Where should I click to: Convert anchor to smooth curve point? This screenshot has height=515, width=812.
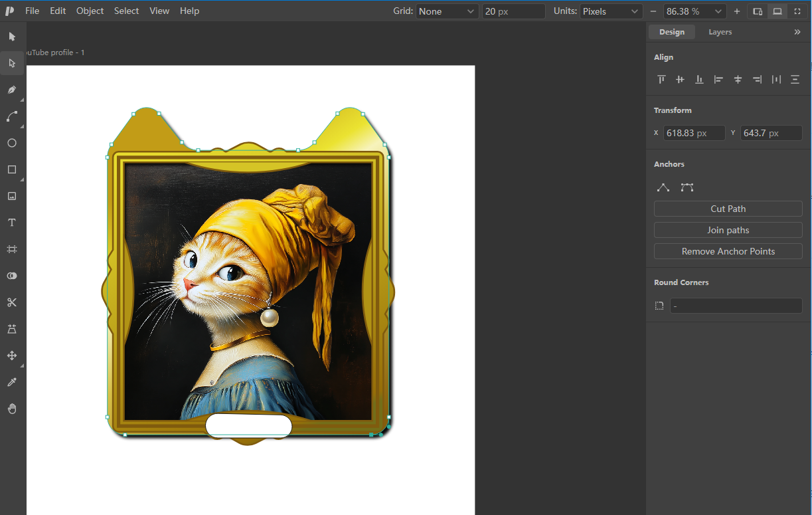coord(687,187)
